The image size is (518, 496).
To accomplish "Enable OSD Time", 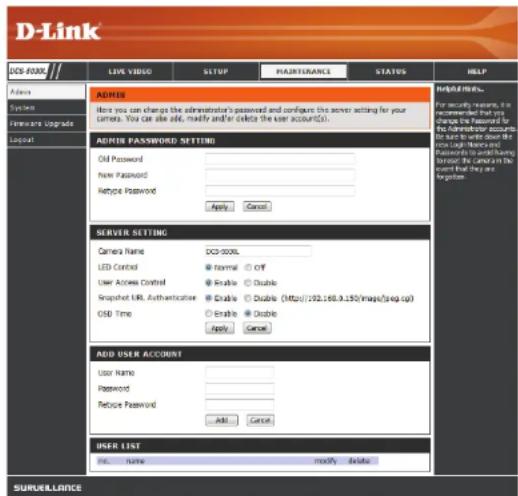I will pos(209,314).
